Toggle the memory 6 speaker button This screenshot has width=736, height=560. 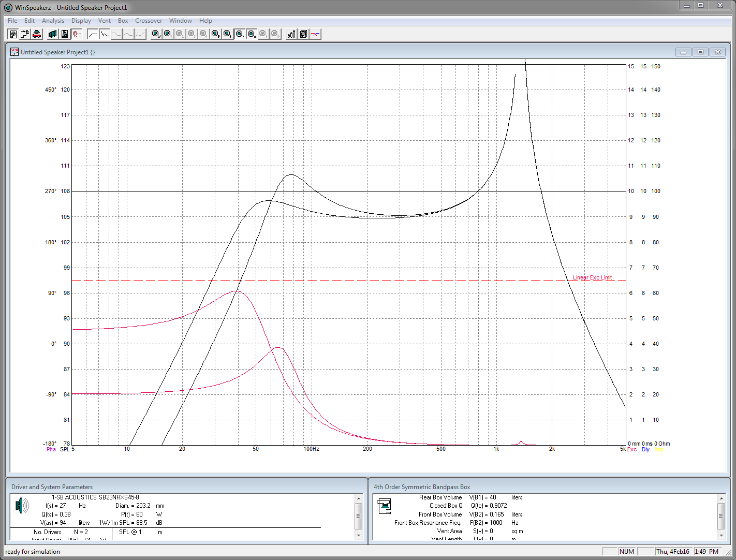(228, 34)
